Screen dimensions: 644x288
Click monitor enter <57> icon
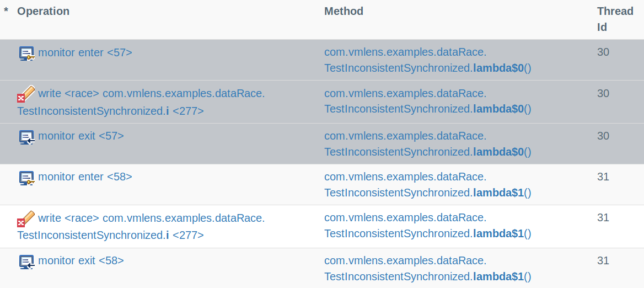point(26,54)
